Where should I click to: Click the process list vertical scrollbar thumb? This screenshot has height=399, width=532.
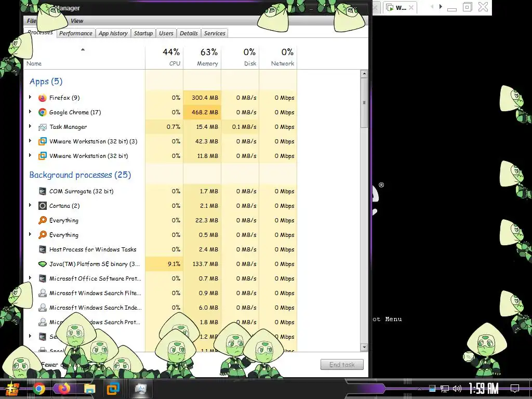coord(364,102)
